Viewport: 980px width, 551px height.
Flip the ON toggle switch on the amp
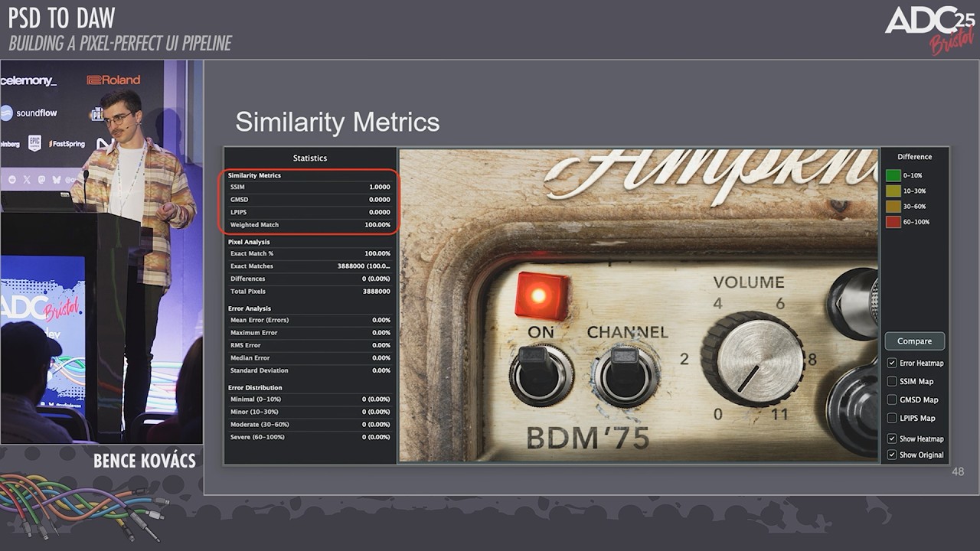541,373
